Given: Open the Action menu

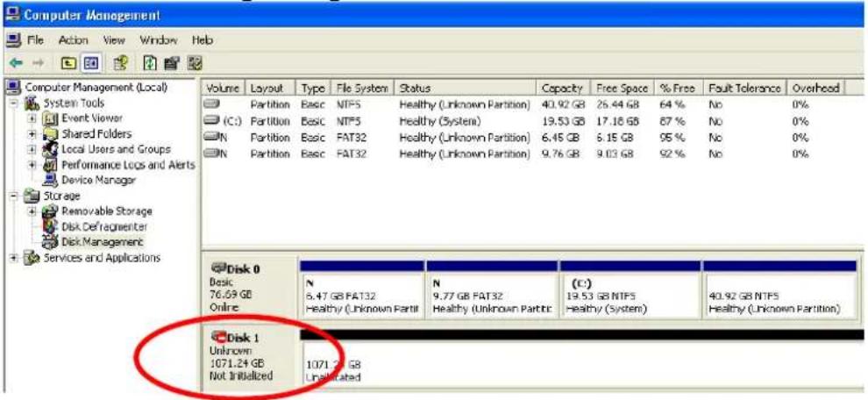Looking at the screenshot, I should [73, 40].
